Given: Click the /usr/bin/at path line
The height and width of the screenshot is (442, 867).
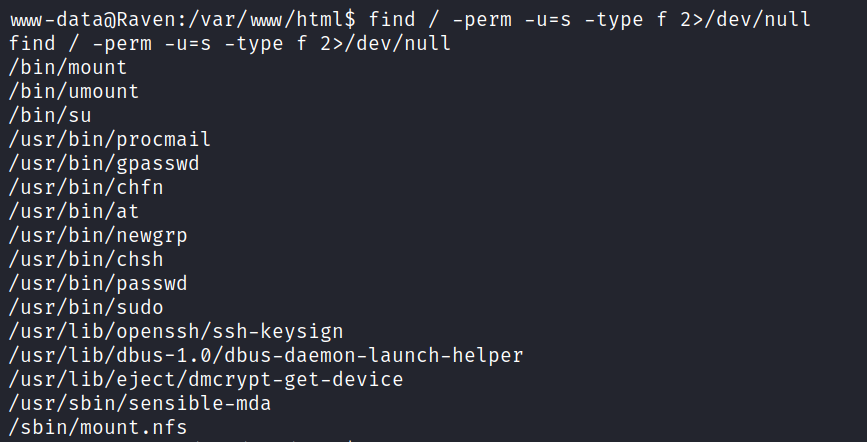Looking at the screenshot, I should [x=74, y=211].
